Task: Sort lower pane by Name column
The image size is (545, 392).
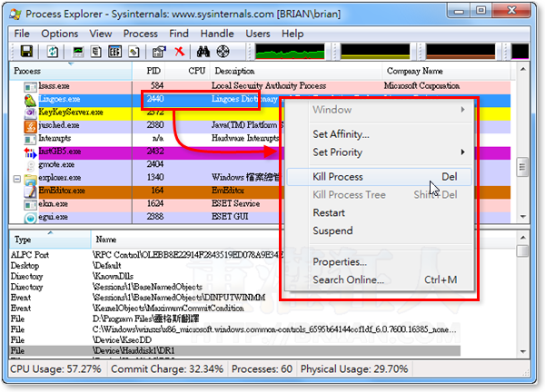Action: click(x=106, y=240)
